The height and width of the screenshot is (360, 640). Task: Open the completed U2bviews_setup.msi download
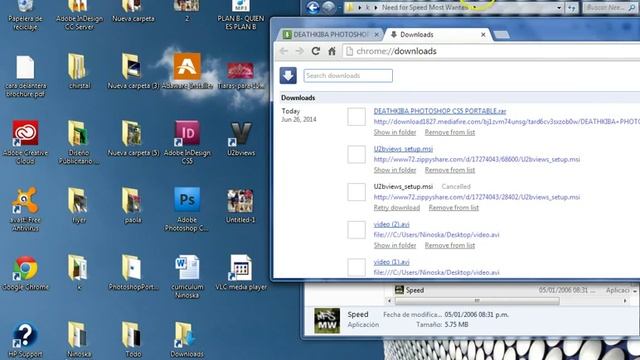pos(403,149)
